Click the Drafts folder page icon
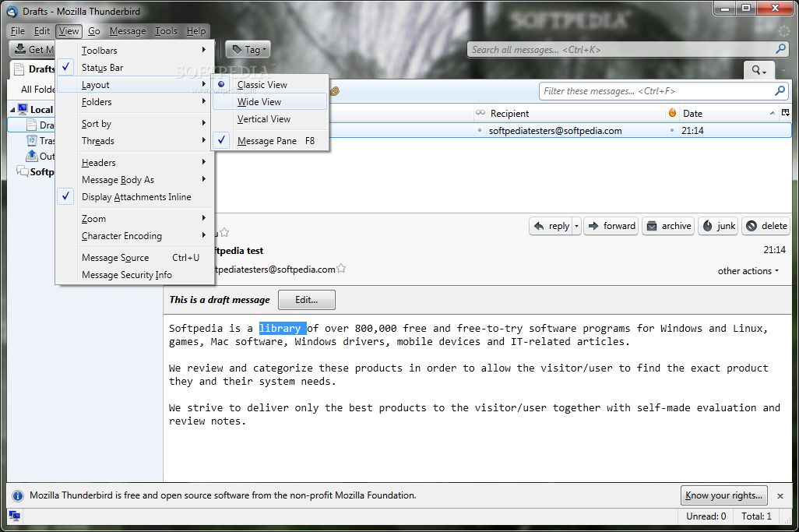The height and width of the screenshot is (532, 799). (30, 125)
